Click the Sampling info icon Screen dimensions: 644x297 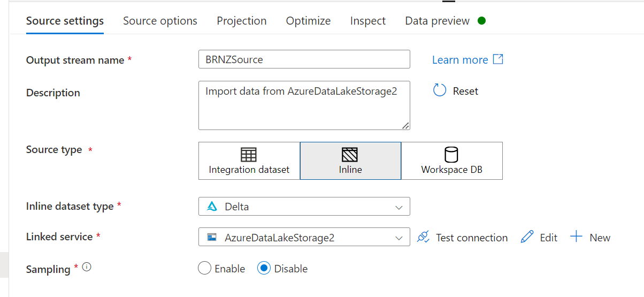pyautogui.click(x=87, y=267)
